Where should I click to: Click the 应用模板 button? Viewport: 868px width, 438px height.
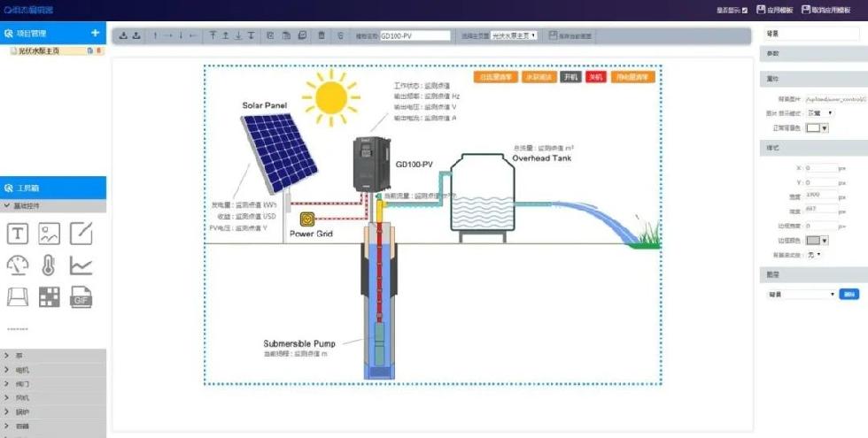coord(774,10)
